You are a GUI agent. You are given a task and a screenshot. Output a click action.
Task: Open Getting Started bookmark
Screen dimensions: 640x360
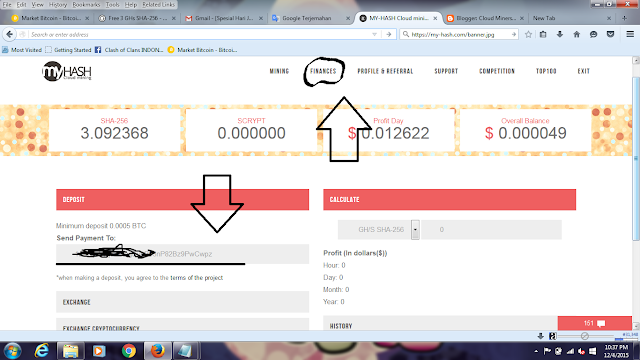[x=69, y=50]
